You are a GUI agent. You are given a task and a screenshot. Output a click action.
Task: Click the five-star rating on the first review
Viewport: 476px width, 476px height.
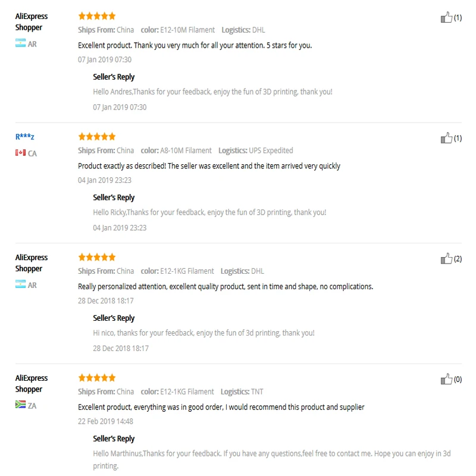tap(97, 16)
